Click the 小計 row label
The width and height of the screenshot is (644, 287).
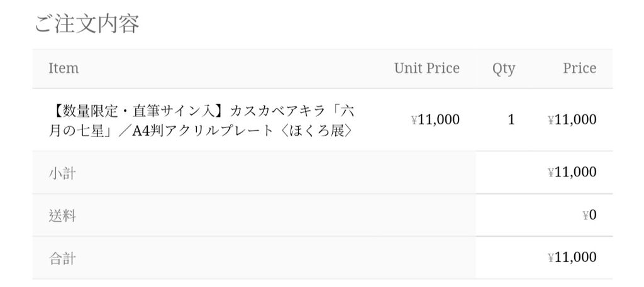pyautogui.click(x=62, y=173)
